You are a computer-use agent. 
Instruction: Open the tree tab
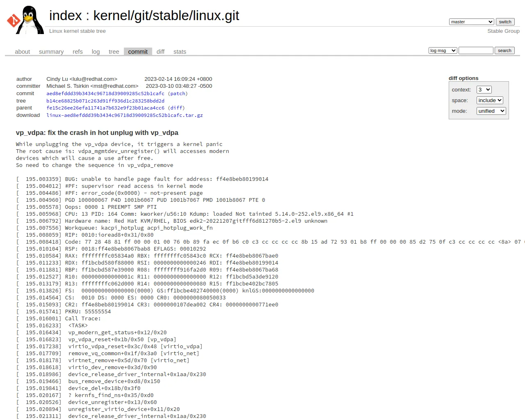click(114, 52)
